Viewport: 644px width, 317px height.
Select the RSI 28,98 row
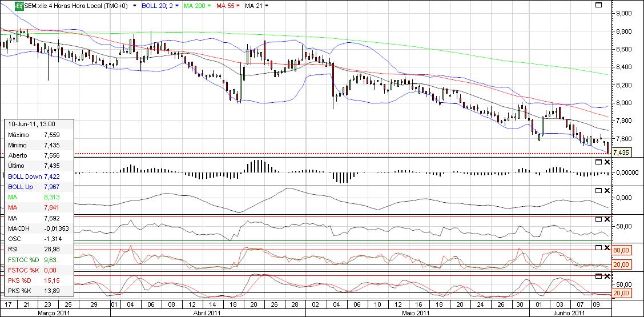(x=39, y=250)
